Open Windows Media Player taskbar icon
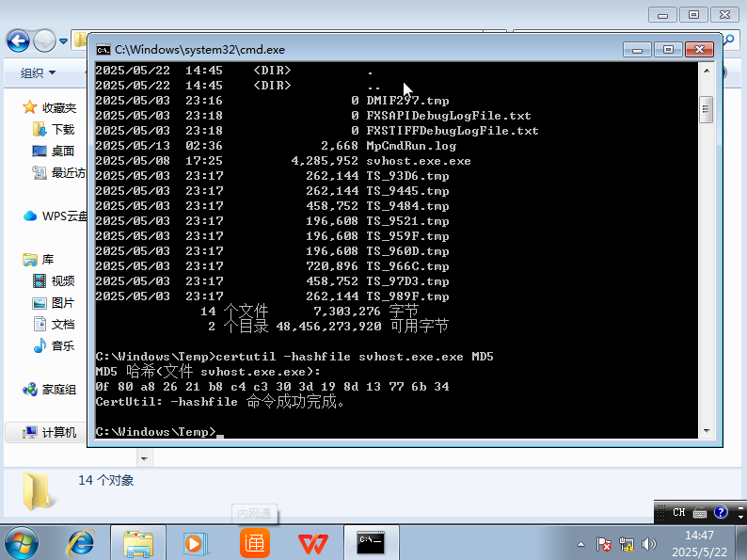This screenshot has height=560, width=747. tap(197, 543)
